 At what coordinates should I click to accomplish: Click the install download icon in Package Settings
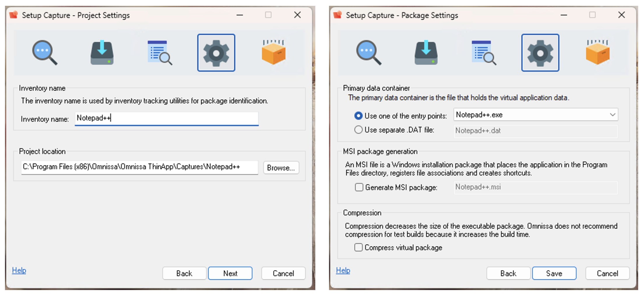click(426, 53)
